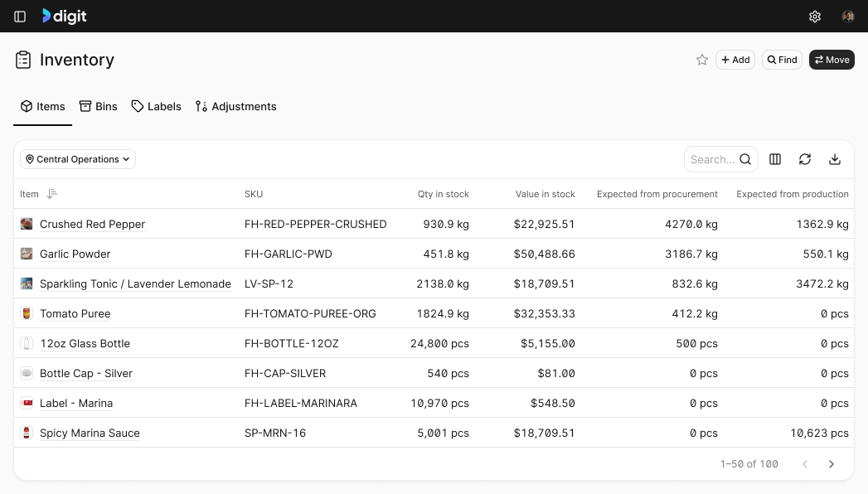Switch to the Items tab
The height and width of the screenshot is (494, 868).
[x=42, y=106]
